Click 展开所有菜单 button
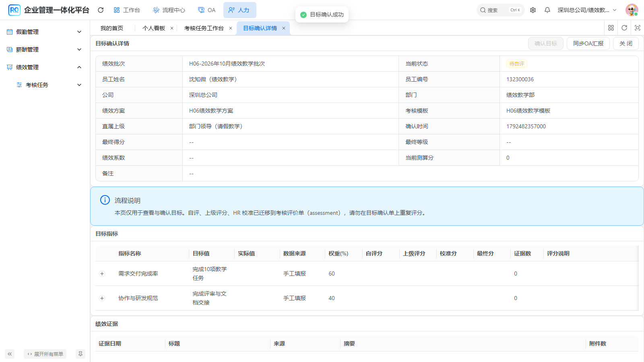This screenshot has width=644, height=362. [x=45, y=354]
